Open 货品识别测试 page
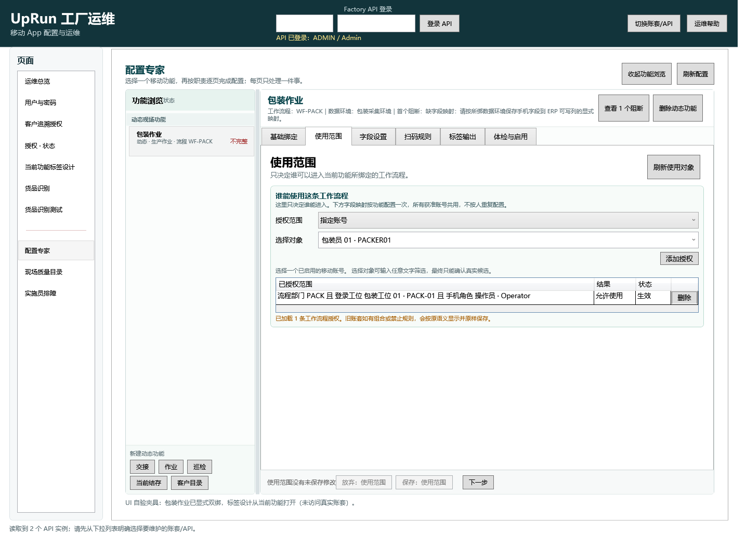The image size is (746, 560). pos(56,210)
